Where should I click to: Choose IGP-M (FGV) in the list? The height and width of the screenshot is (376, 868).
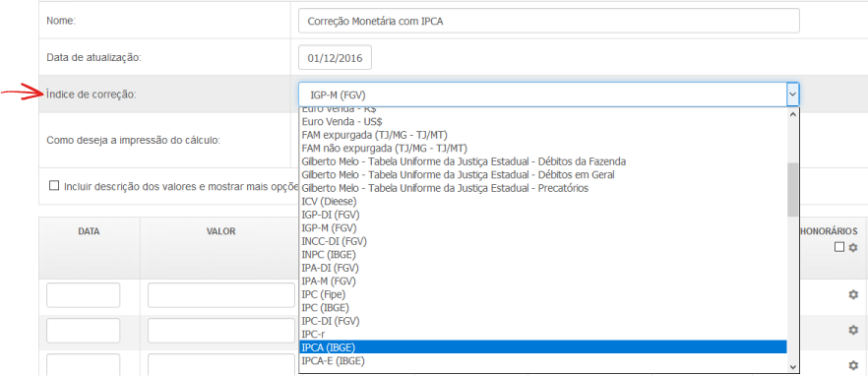pos(542,227)
